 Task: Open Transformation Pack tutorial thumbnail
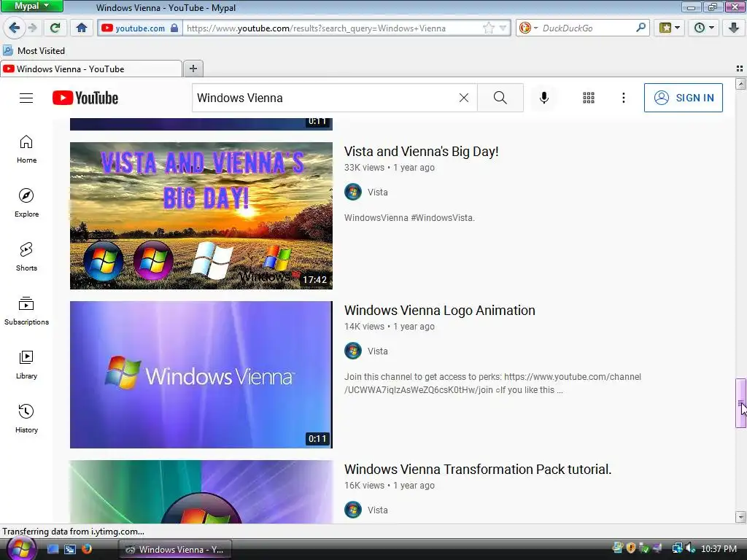coord(201,492)
